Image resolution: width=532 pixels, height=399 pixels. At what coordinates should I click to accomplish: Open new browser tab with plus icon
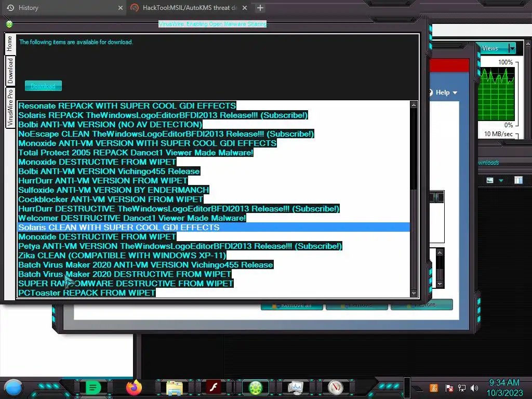click(260, 8)
